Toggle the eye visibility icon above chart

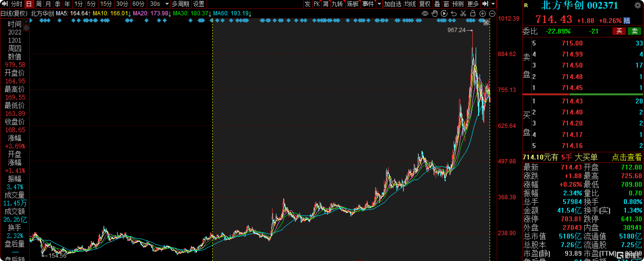pos(425,13)
